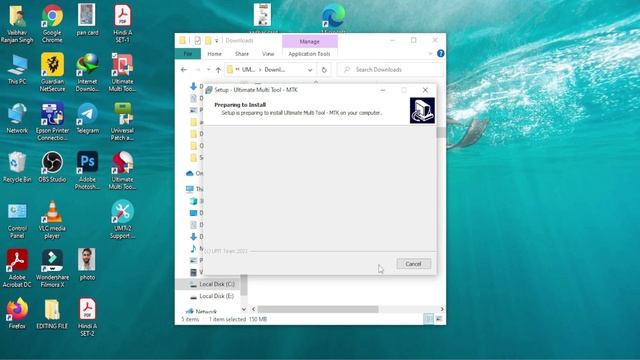
Task: Open the photo image file
Action: [x=87, y=264]
